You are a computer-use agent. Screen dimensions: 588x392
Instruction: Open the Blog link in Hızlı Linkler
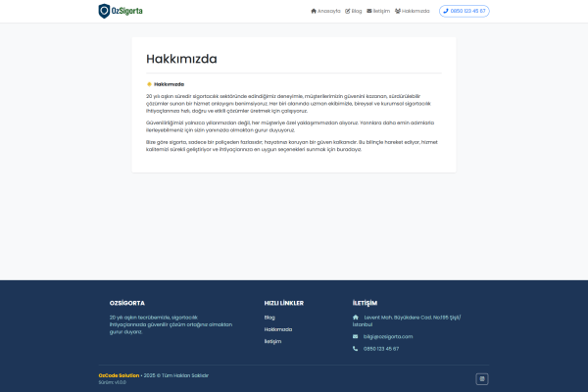[x=269, y=318]
